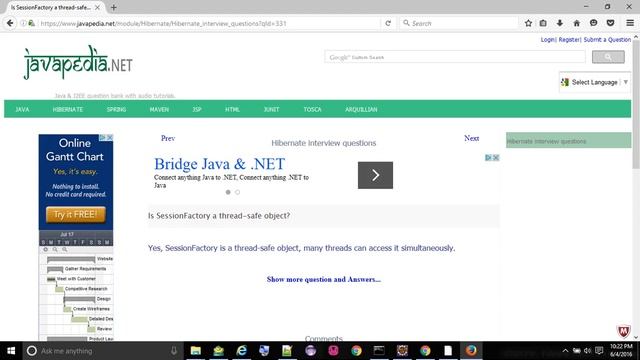Click the Google custom search magnifier button
The height and width of the screenshot is (360, 640).
click(x=608, y=57)
